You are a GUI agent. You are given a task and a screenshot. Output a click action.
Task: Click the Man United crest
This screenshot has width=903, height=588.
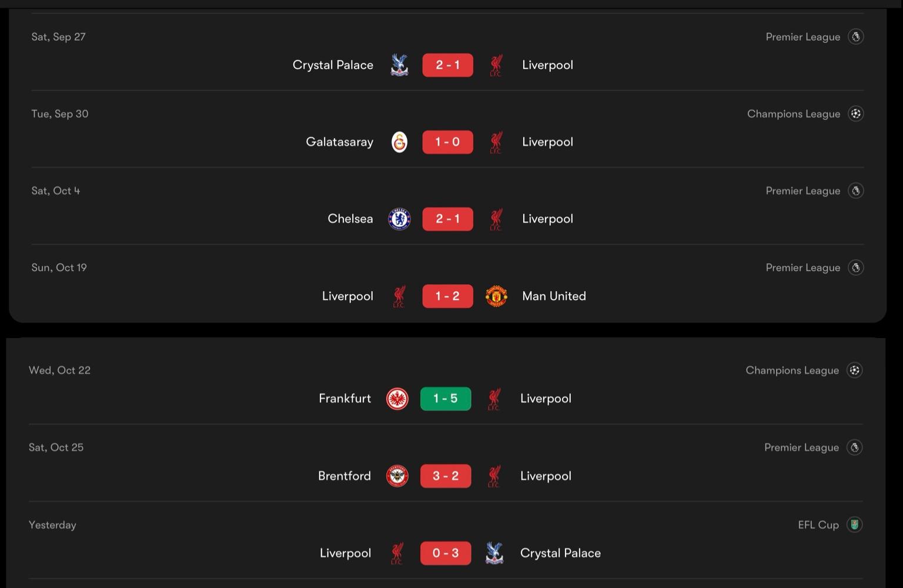496,296
